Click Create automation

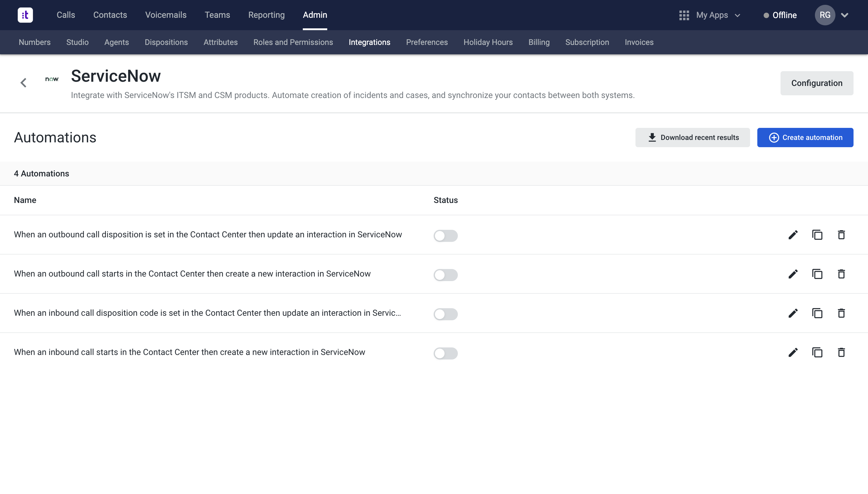pos(805,138)
